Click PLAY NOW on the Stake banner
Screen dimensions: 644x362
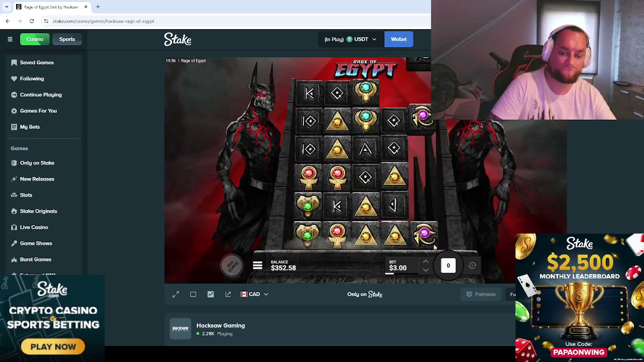point(53,346)
